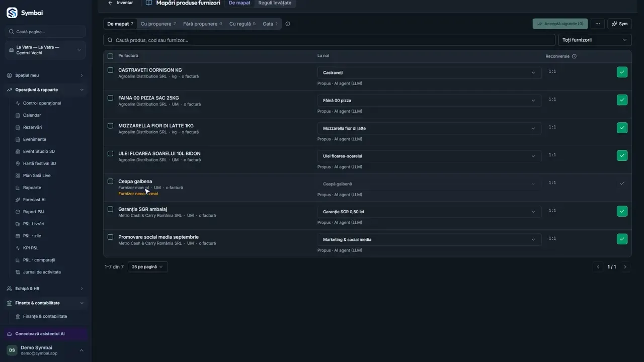Click the Symbai logo icon
The height and width of the screenshot is (362, 644).
coord(12,13)
